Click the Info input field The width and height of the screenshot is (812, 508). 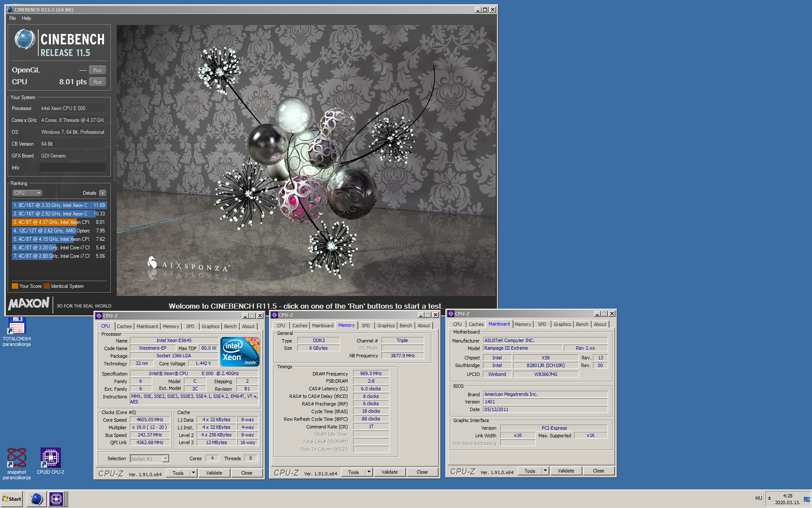coord(72,168)
